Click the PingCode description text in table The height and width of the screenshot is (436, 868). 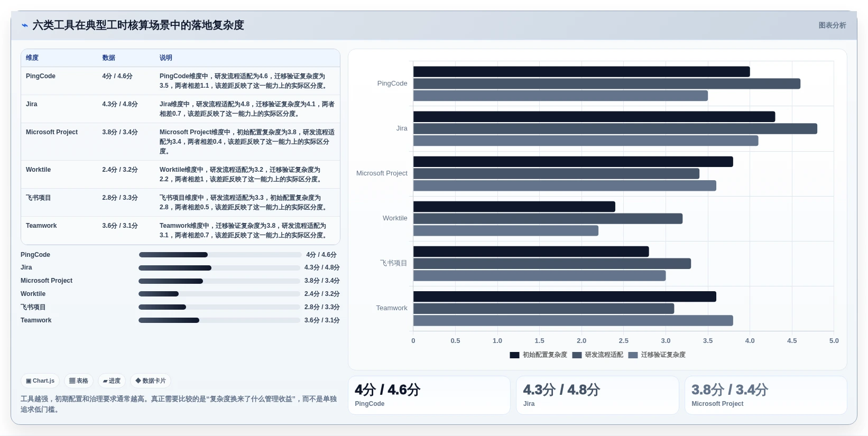(244, 81)
